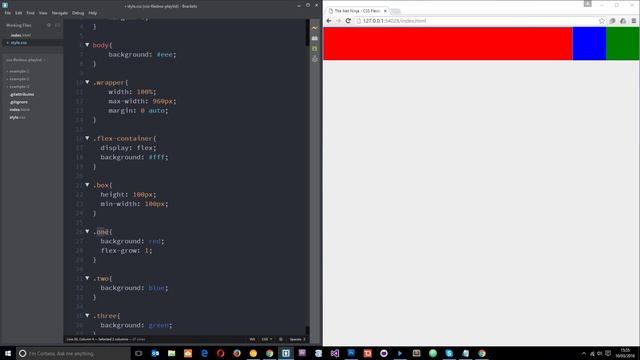Click the bottom icon in Brackets right toolbar
The height and width of the screenshot is (360, 640).
[315, 59]
